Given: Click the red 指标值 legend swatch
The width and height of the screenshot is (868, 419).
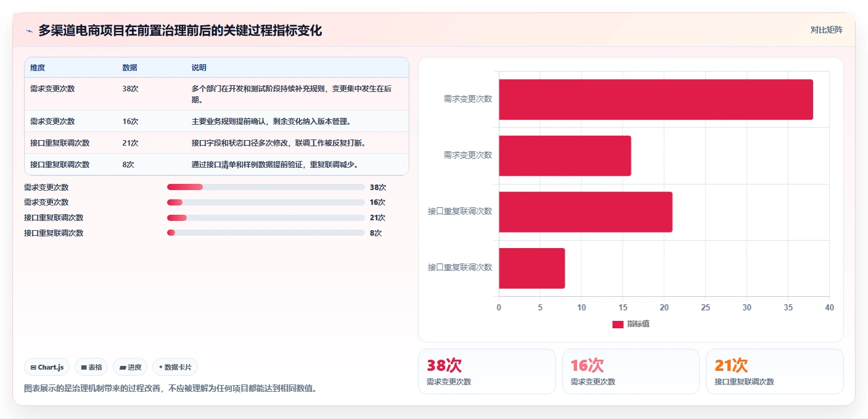Looking at the screenshot, I should point(618,324).
